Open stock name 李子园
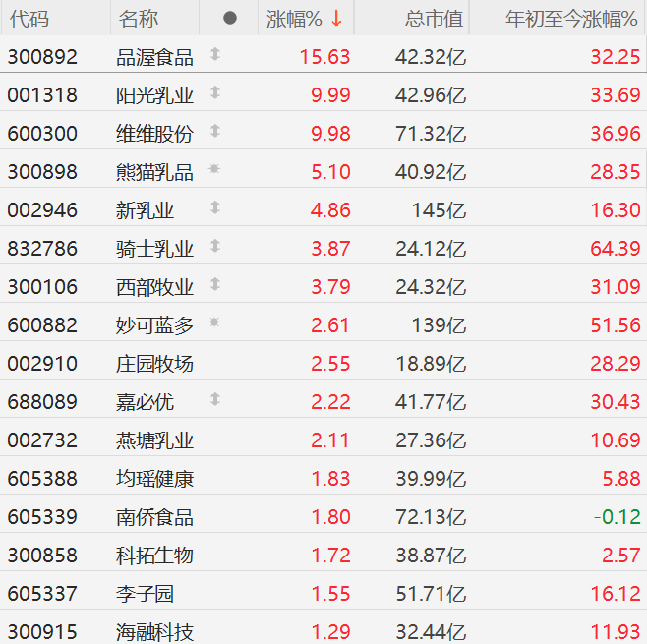 (x=145, y=594)
